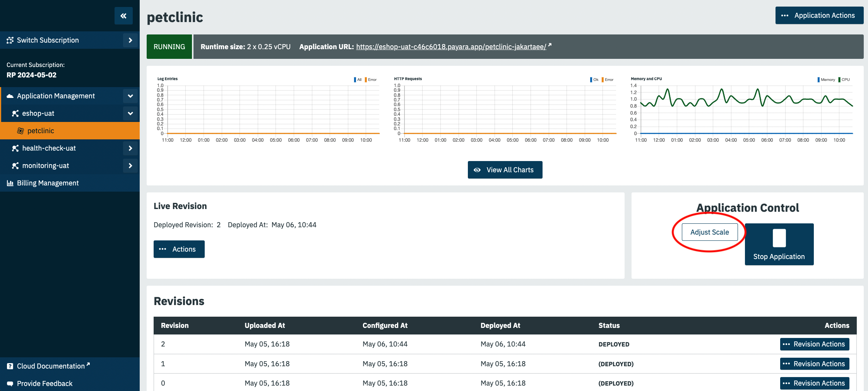Toggle All series in Log Entries legend

click(x=358, y=80)
